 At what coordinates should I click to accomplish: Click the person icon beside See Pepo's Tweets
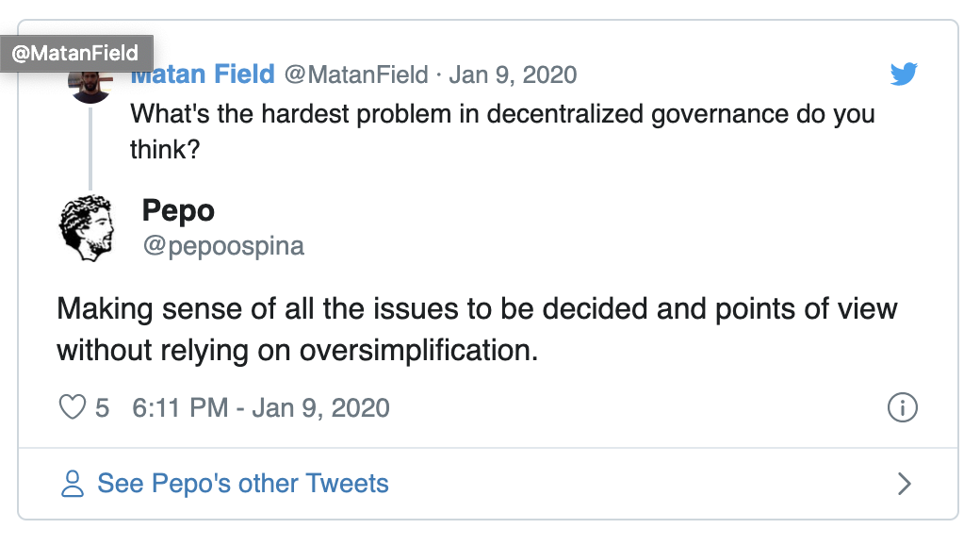pyautogui.click(x=73, y=484)
